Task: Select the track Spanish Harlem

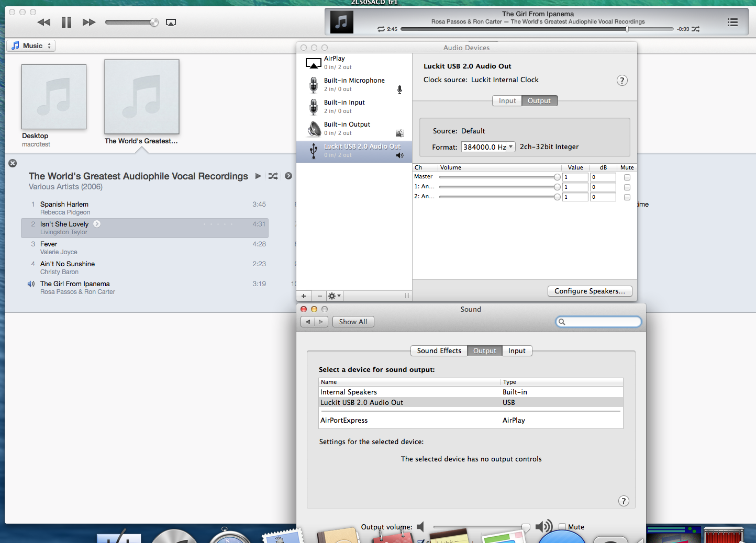Action: (144, 208)
